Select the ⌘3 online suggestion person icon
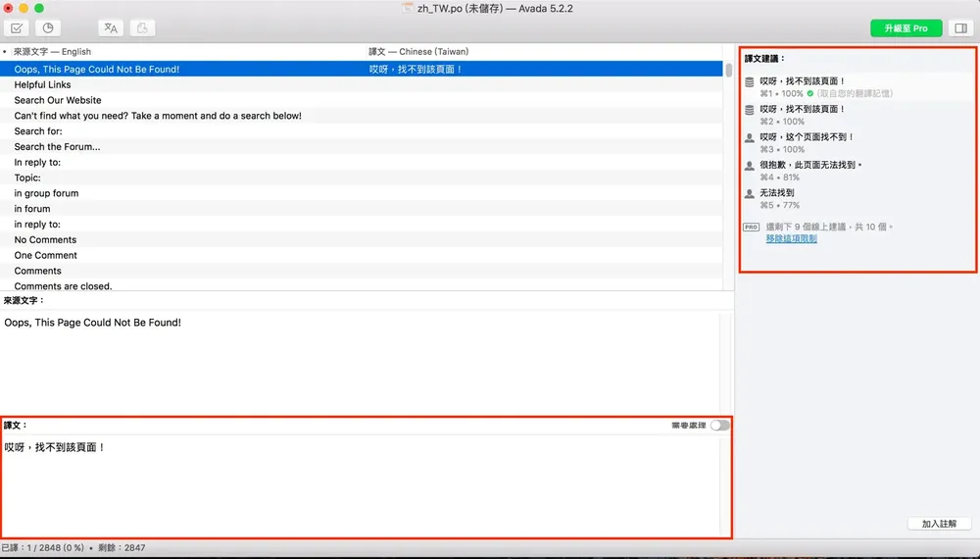The height and width of the screenshot is (559, 980). click(750, 137)
